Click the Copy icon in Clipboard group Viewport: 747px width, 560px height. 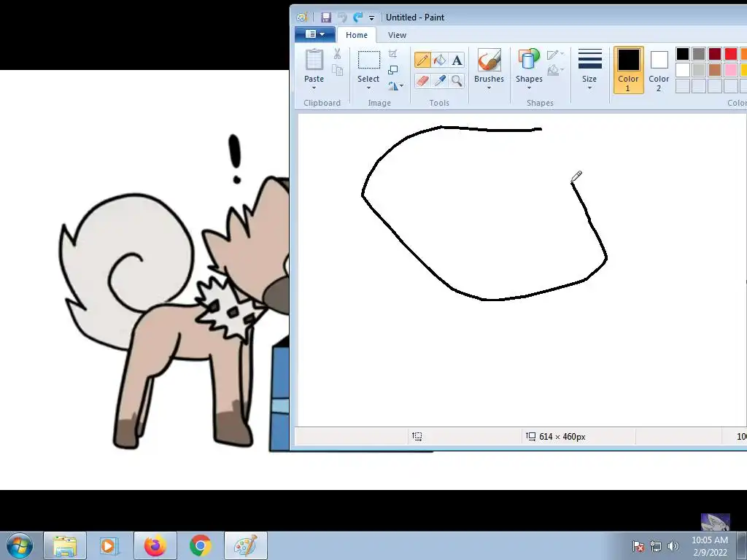[x=337, y=70]
